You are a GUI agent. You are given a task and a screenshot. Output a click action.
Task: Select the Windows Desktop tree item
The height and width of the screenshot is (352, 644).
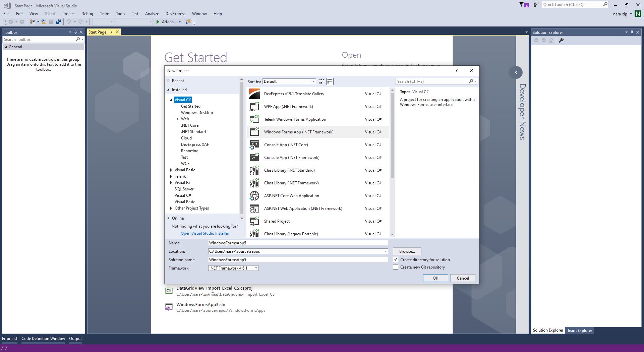(197, 113)
